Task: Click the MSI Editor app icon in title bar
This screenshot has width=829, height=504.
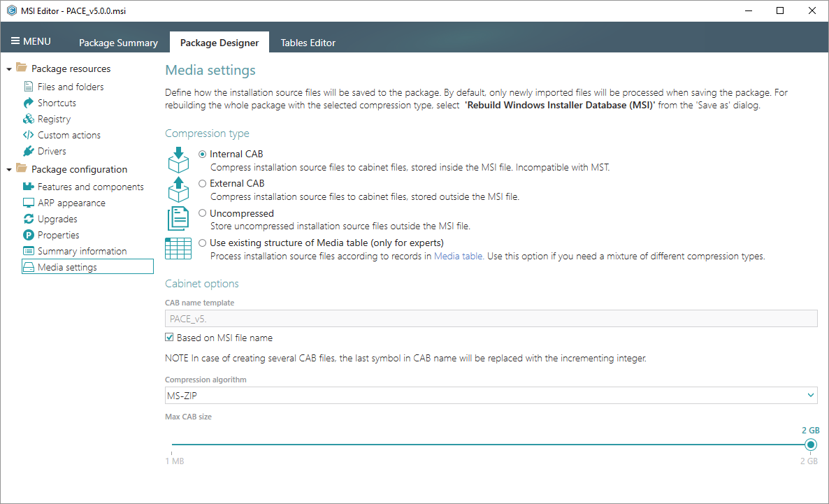Action: (12, 10)
